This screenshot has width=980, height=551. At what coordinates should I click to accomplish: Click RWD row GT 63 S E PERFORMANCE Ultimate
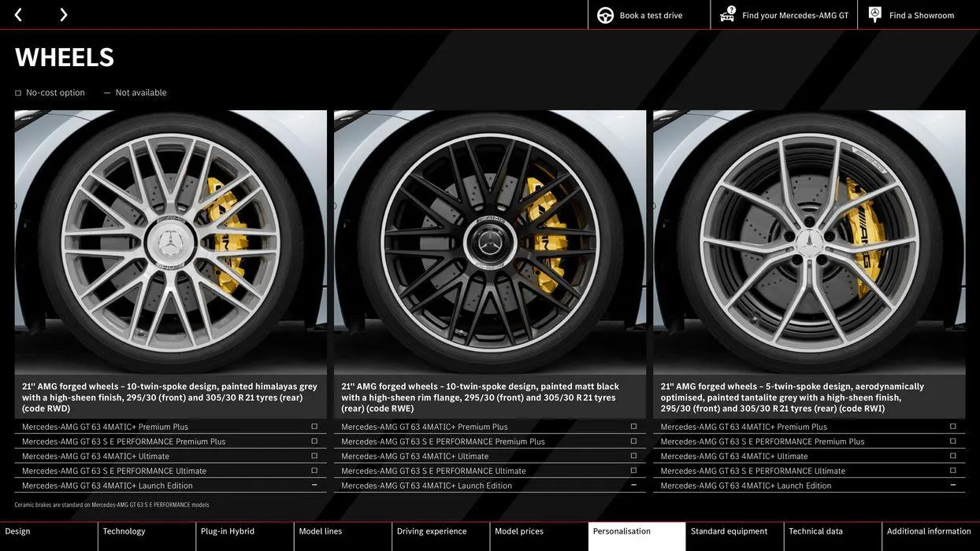pyautogui.click(x=170, y=471)
